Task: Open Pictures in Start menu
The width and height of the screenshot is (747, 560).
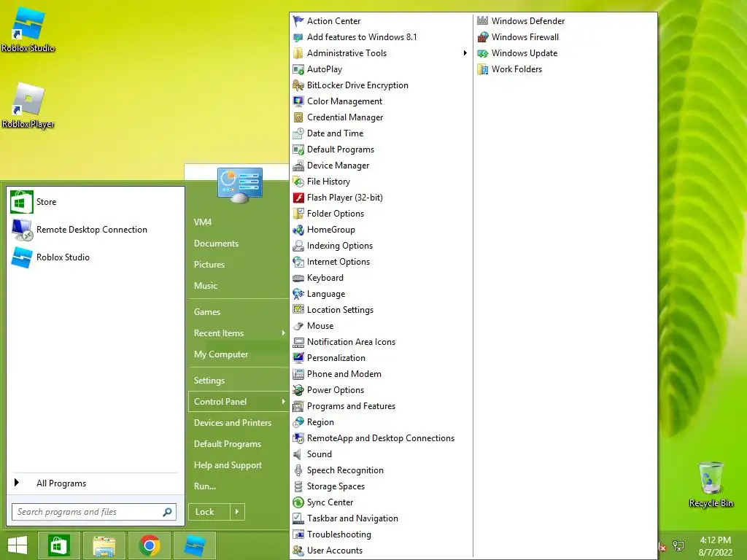Action: (x=209, y=264)
